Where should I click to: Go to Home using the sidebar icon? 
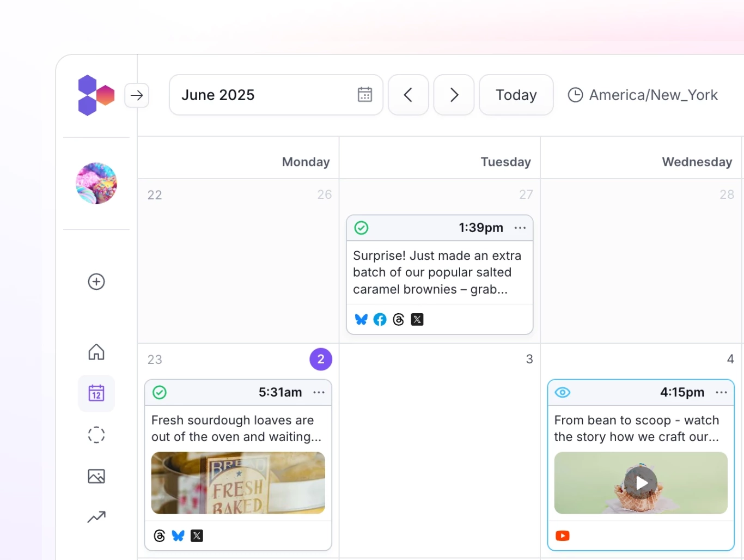(x=96, y=352)
